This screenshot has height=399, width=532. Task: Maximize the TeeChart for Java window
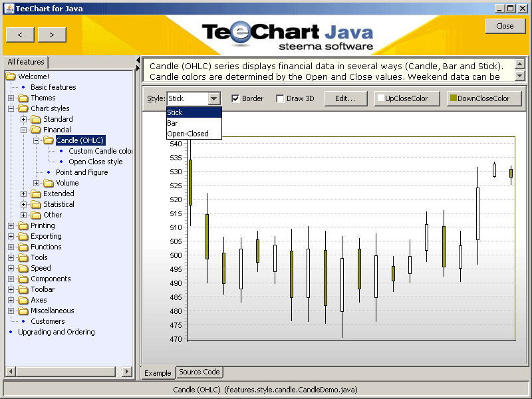click(x=510, y=9)
